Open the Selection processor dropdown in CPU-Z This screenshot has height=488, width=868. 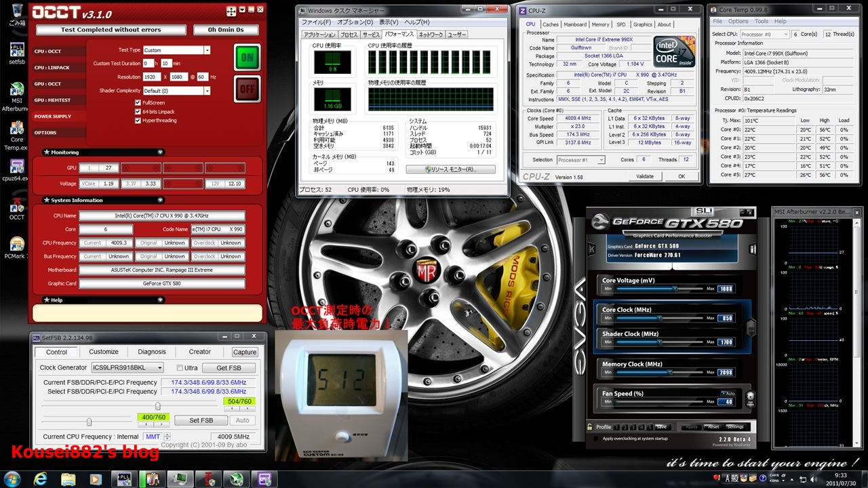pos(581,160)
